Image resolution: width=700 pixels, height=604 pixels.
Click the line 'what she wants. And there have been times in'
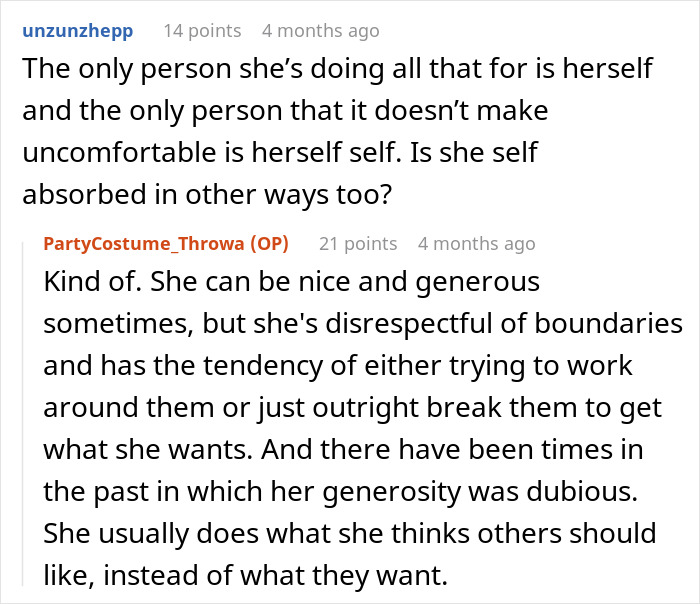click(x=343, y=450)
